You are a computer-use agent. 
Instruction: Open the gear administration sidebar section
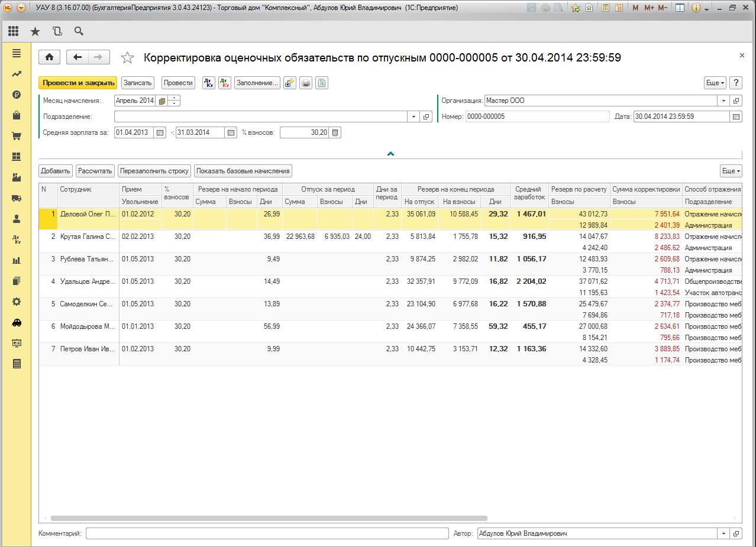tap(17, 302)
